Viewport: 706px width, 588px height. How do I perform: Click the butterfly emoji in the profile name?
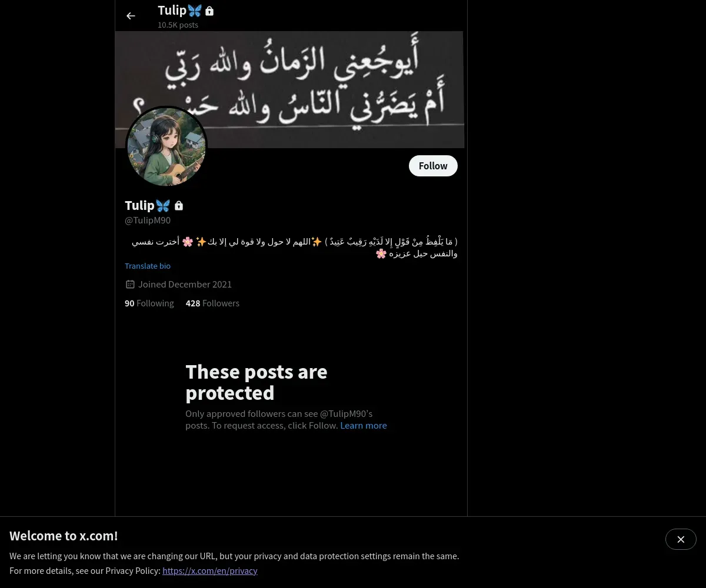163,205
